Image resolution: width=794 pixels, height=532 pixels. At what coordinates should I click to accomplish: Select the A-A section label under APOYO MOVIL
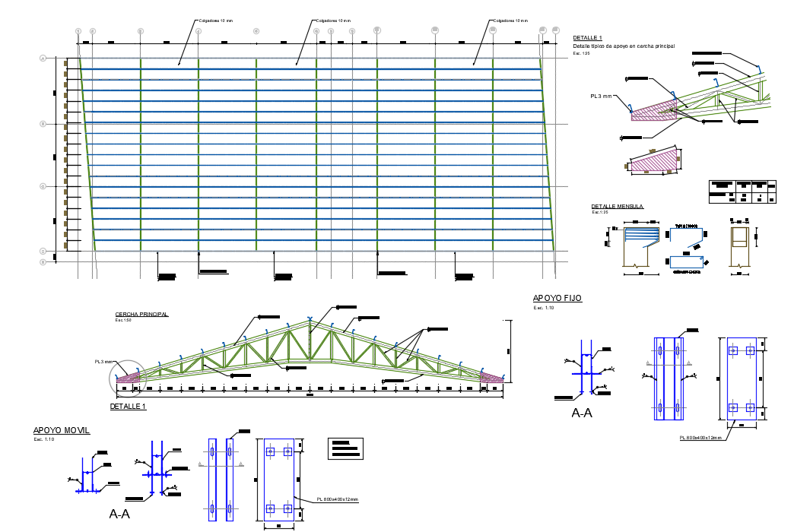tap(119, 514)
